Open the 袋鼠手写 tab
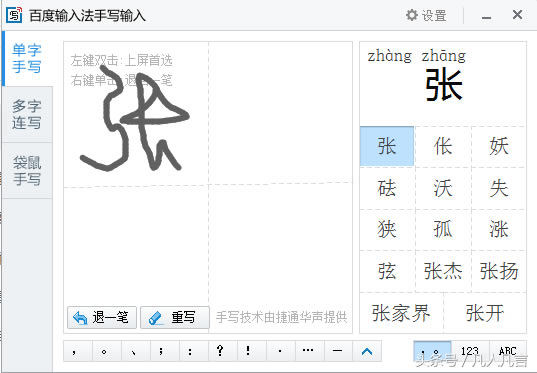The image size is (537, 373). tap(27, 171)
